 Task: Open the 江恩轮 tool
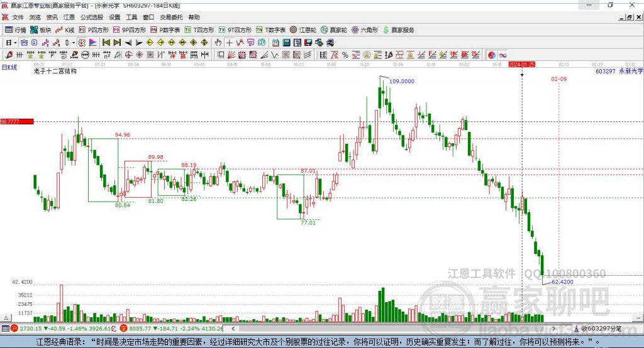[x=303, y=30]
